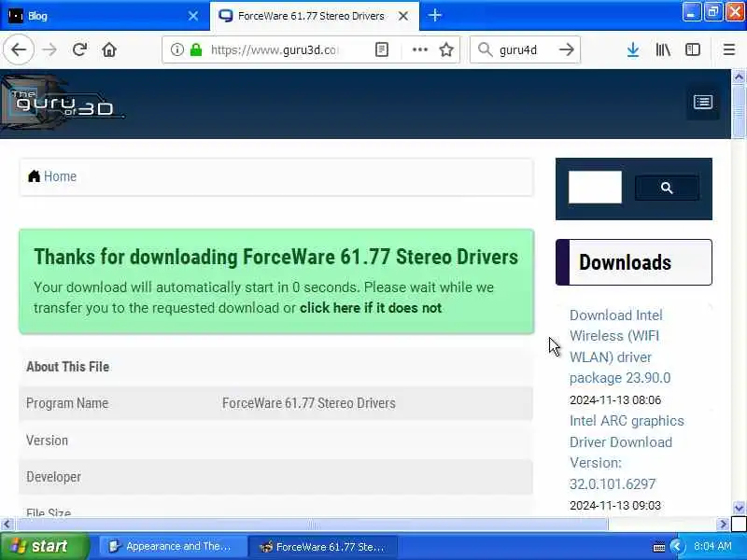
Task: Click the 8:04 AM taskbar clock
Action: (x=712, y=546)
